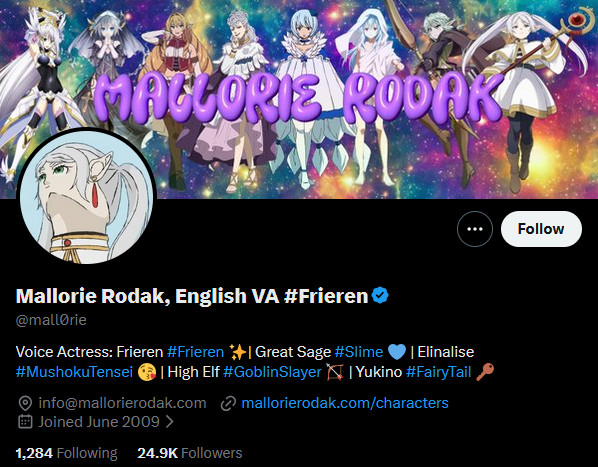Click the #Frieren hashtag in bio
This screenshot has height=467, width=598.
tap(195, 352)
